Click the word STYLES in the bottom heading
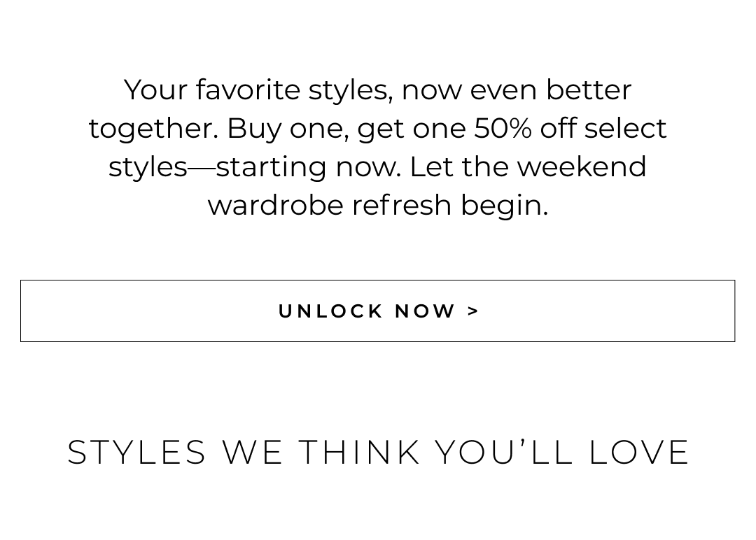Viewport: 756px width, 540px height. (x=137, y=452)
